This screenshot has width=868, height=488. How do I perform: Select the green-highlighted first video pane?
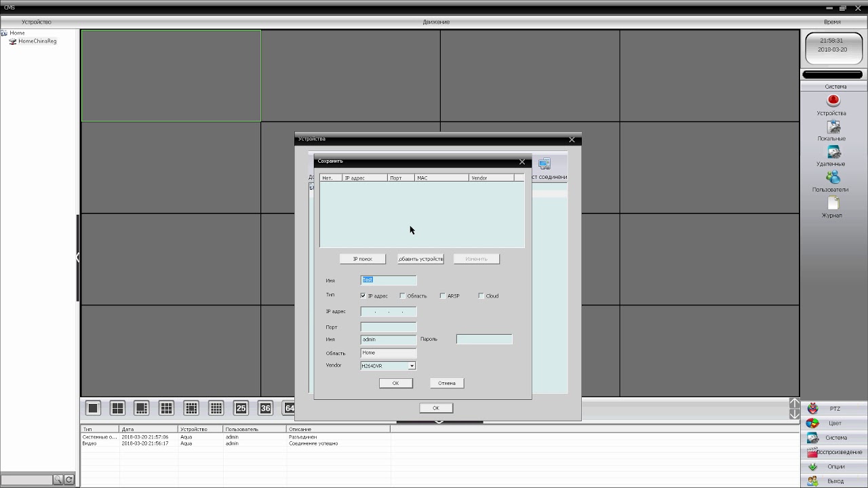click(171, 76)
